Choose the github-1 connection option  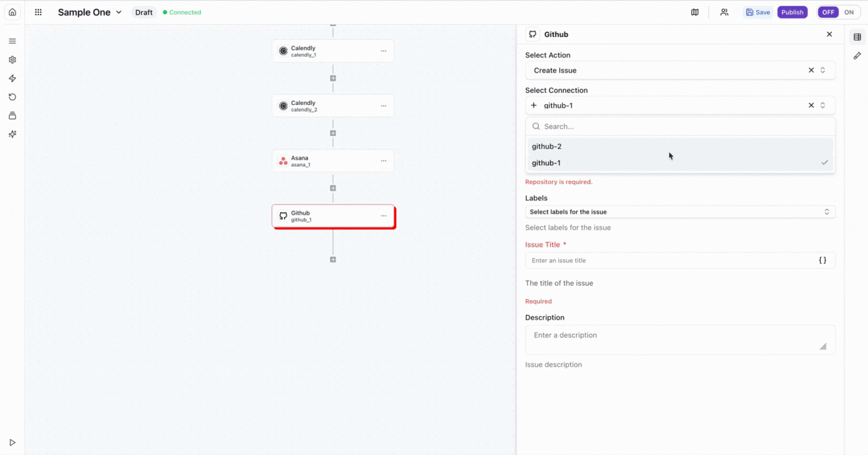click(x=680, y=163)
